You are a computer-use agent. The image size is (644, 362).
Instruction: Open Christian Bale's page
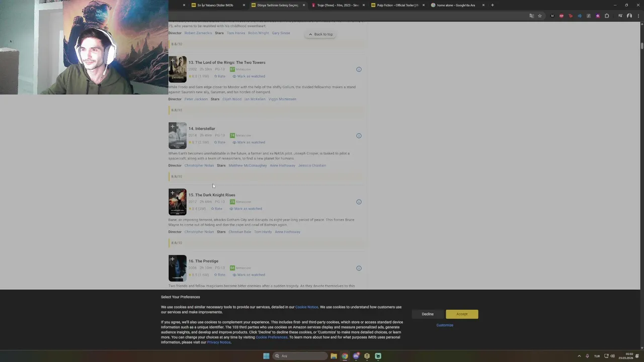tap(240, 232)
